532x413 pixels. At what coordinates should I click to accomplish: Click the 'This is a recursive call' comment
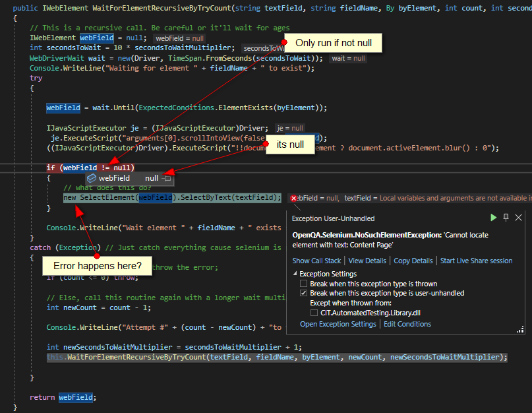(160, 28)
